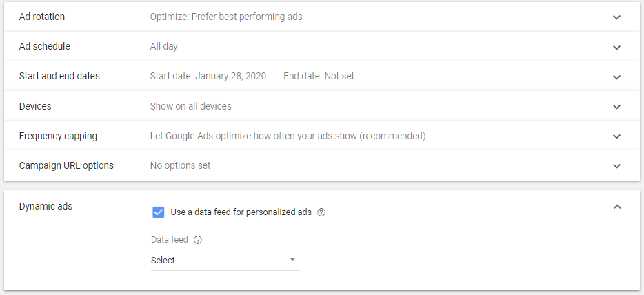This screenshot has height=295, width=644.
Task: Click the Frequency capping label
Action: pos(58,136)
